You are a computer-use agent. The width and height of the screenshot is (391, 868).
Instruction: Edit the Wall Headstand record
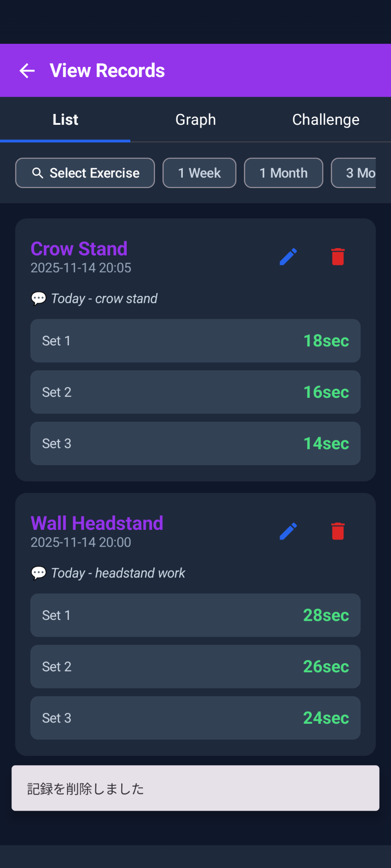pyautogui.click(x=288, y=531)
